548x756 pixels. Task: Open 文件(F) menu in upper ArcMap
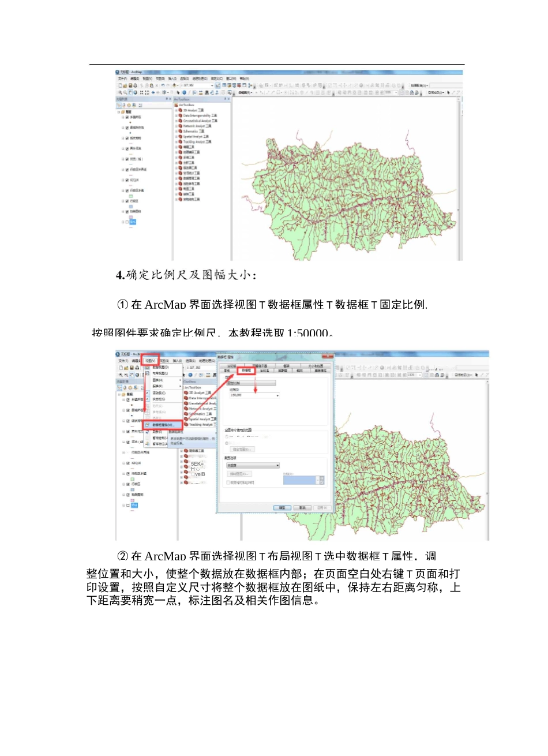[122, 78]
